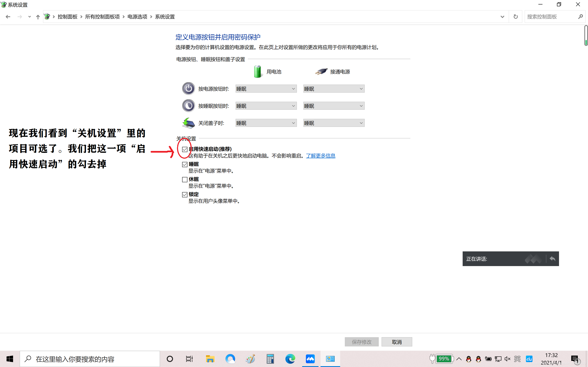The height and width of the screenshot is (367, 588).
Task: Toggle the Lock (锁定) checkbox
Action: pyautogui.click(x=185, y=195)
